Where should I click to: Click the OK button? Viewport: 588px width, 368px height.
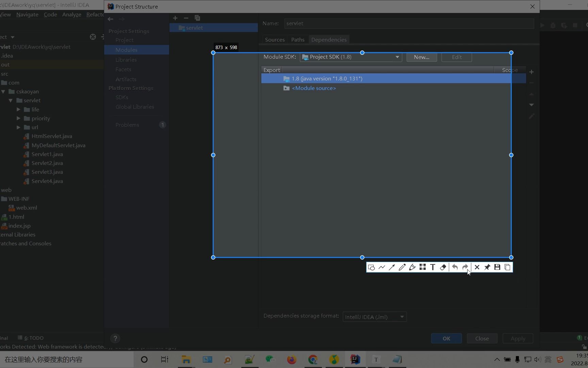[x=446, y=338]
